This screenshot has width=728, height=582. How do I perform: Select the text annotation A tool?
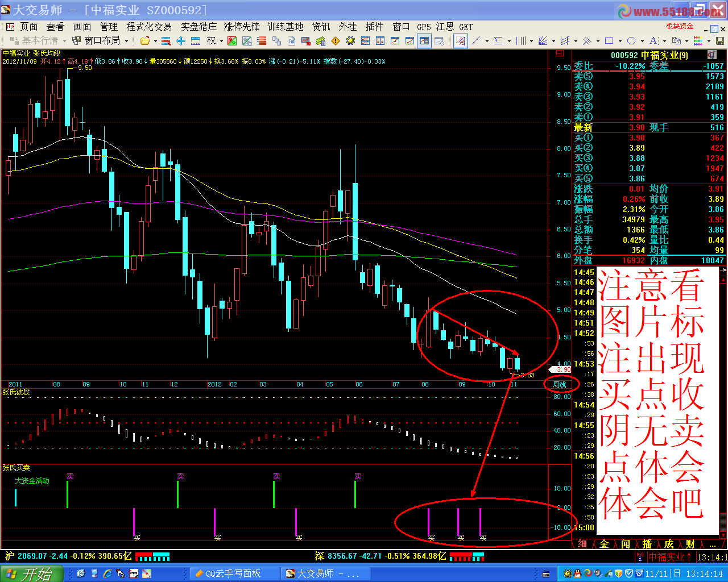tap(653, 41)
